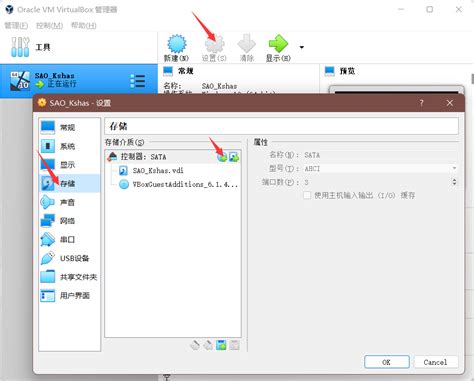Click the ? help button in settings title bar
Image resolution: width=474 pixels, height=381 pixels.
tap(421, 103)
